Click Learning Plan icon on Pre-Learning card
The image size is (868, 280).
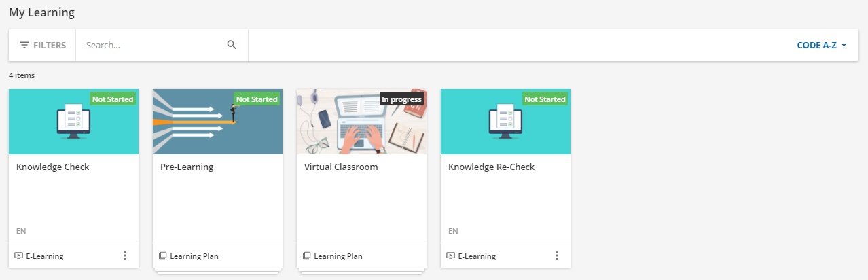tap(163, 256)
